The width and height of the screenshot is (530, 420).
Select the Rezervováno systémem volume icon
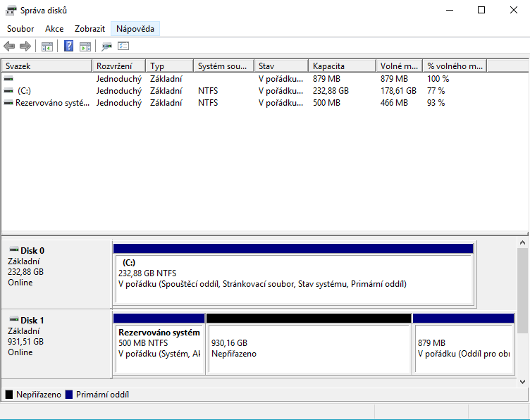pyautogui.click(x=8, y=103)
